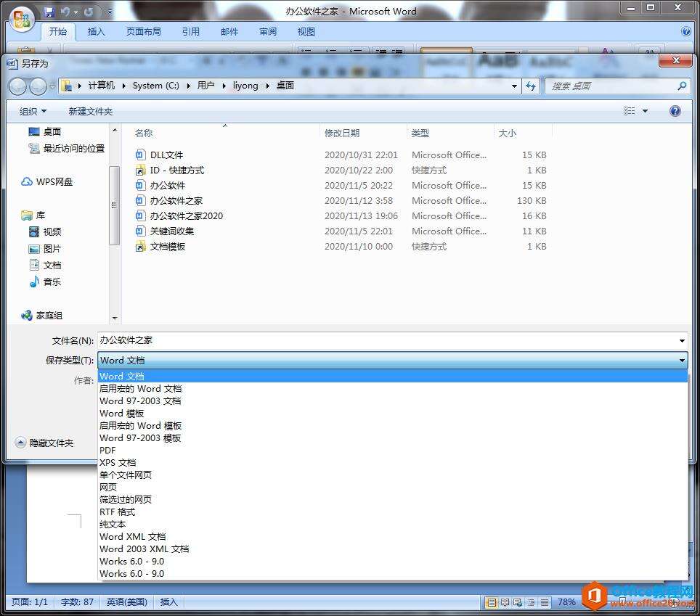Viewport: 700px width, 616px height.
Task: Open quick access toolbar customize dropdown
Action: 110,12
